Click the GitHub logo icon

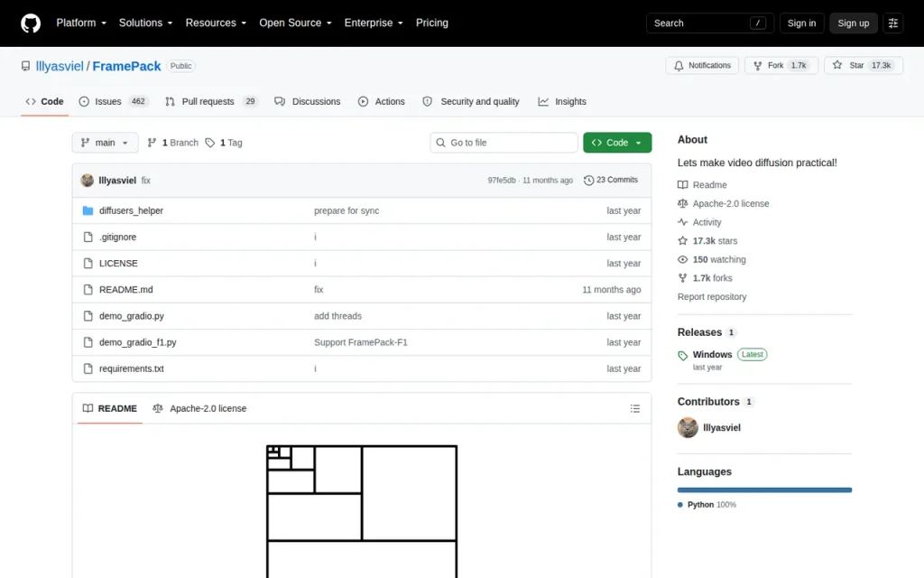[31, 23]
